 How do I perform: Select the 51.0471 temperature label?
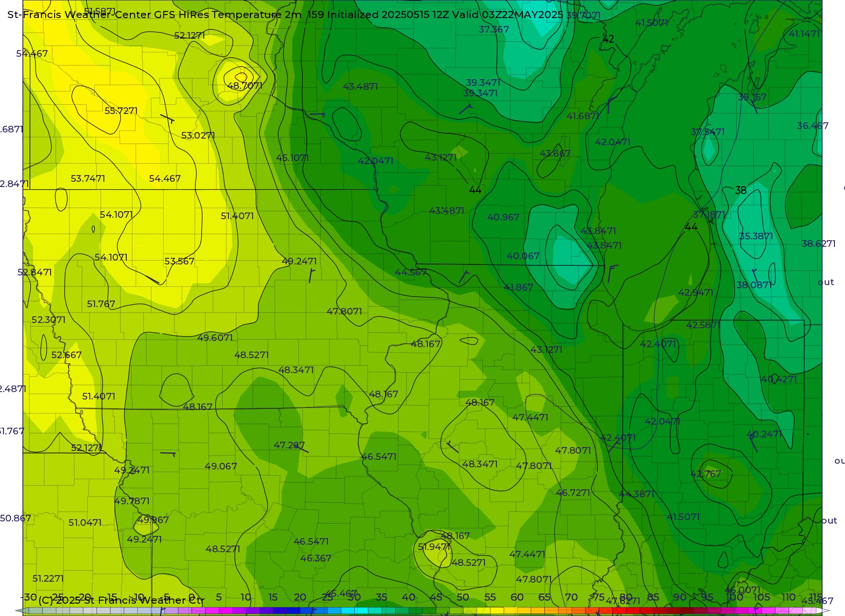coord(85,523)
